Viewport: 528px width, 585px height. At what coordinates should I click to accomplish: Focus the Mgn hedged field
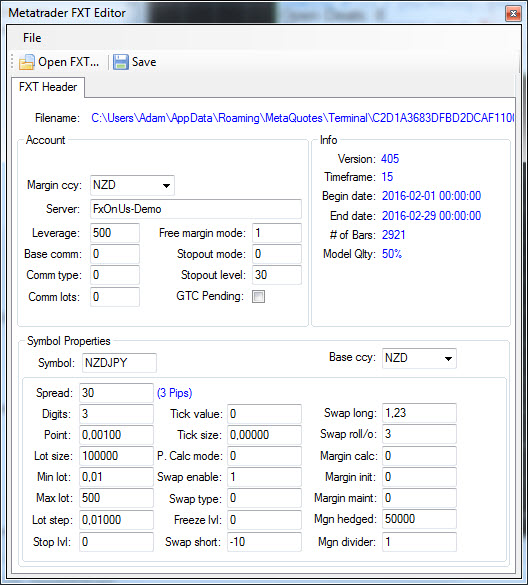419,519
